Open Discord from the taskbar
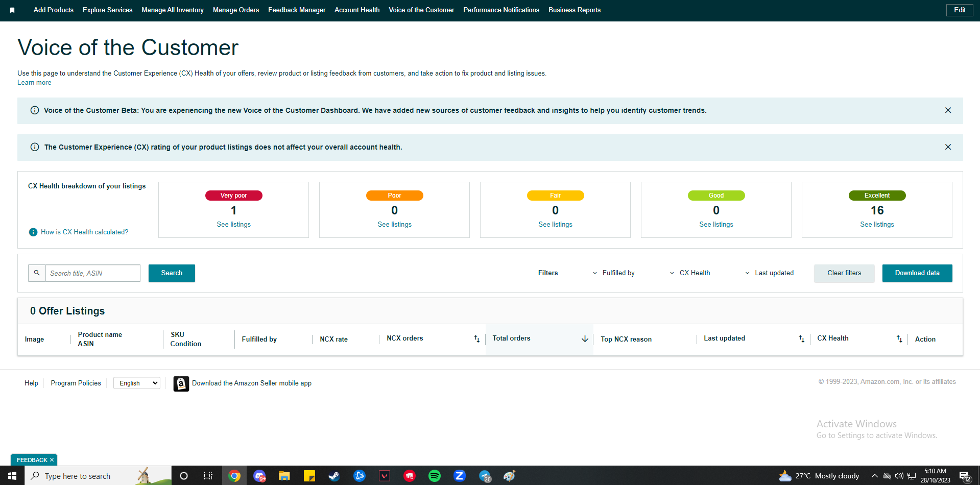The image size is (980, 485). click(259, 476)
